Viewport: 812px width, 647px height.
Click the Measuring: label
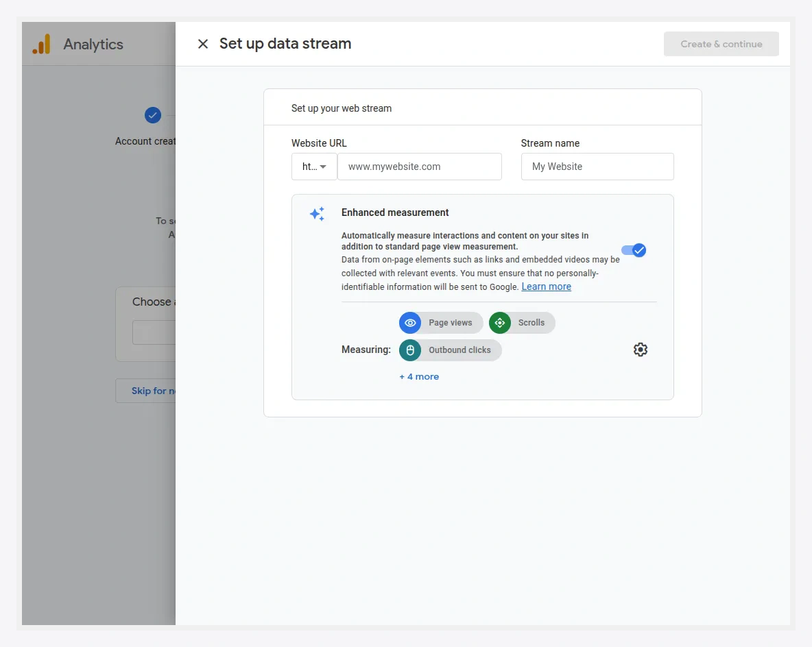(366, 350)
